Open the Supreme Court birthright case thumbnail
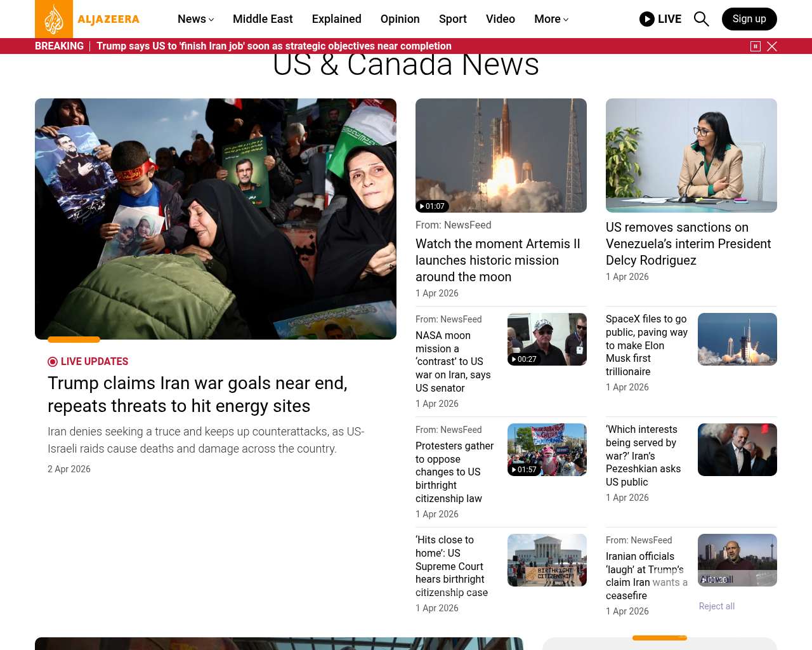The height and width of the screenshot is (650, 812). coord(546,560)
